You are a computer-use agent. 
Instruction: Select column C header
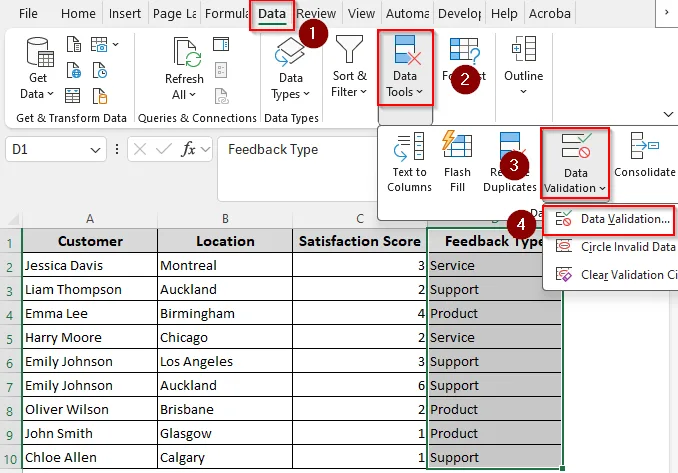tap(360, 219)
